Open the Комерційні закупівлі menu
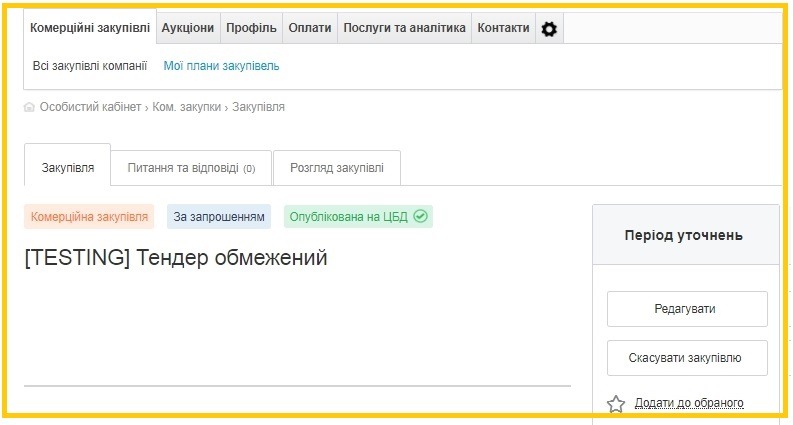 click(89, 29)
